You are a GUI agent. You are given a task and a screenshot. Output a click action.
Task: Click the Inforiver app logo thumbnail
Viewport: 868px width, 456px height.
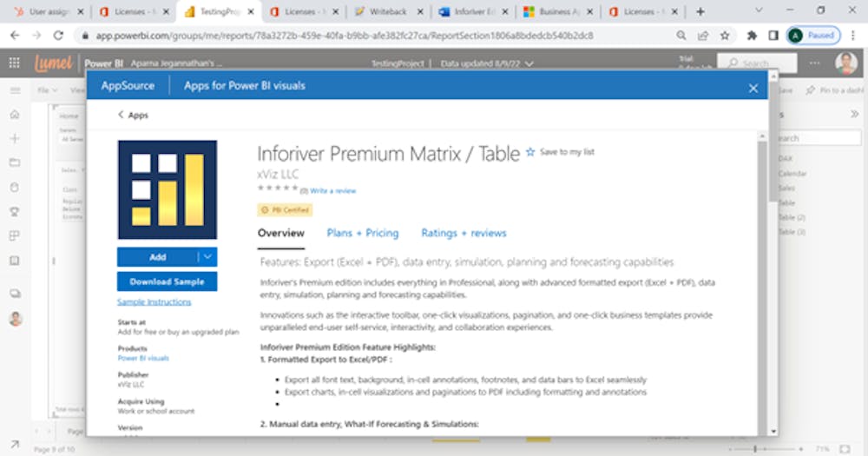click(168, 189)
